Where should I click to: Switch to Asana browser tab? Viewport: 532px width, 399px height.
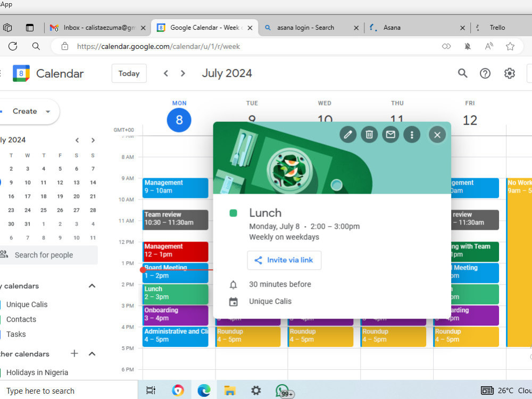(417, 28)
